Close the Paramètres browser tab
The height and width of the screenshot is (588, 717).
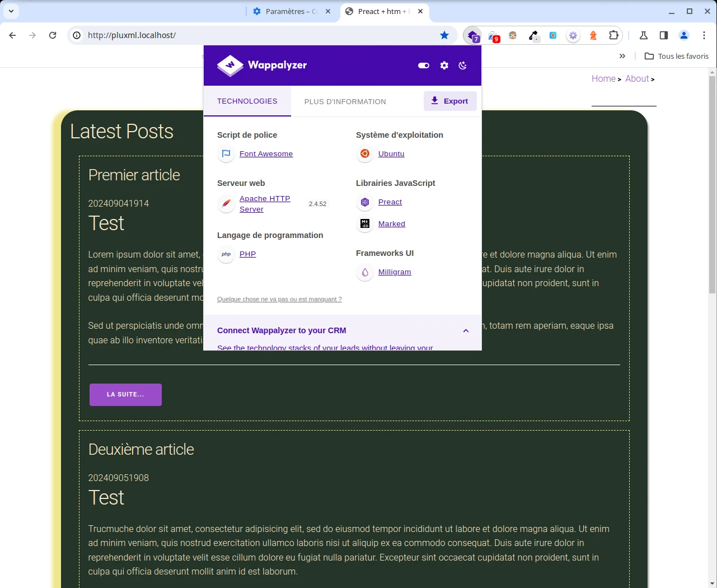[328, 11]
